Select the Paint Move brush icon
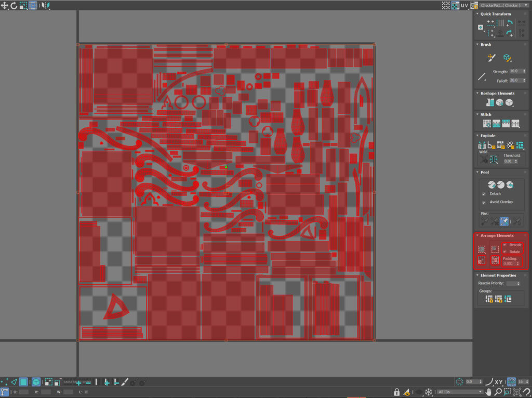 (491, 58)
